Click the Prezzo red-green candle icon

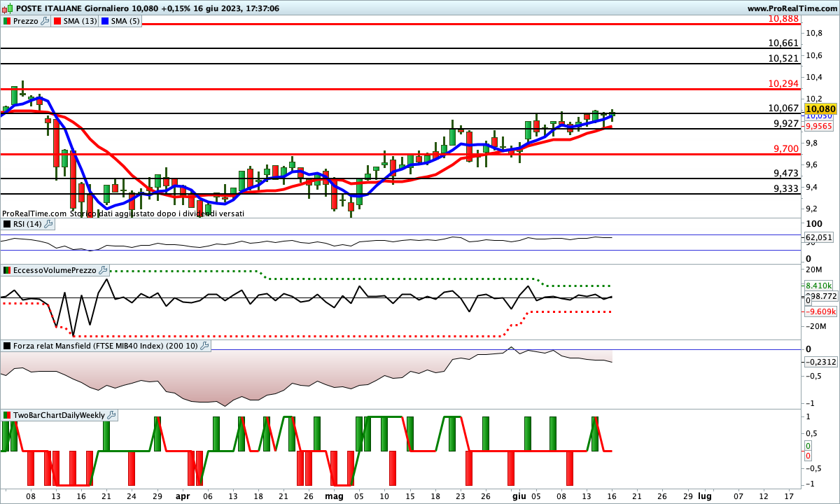click(6, 21)
